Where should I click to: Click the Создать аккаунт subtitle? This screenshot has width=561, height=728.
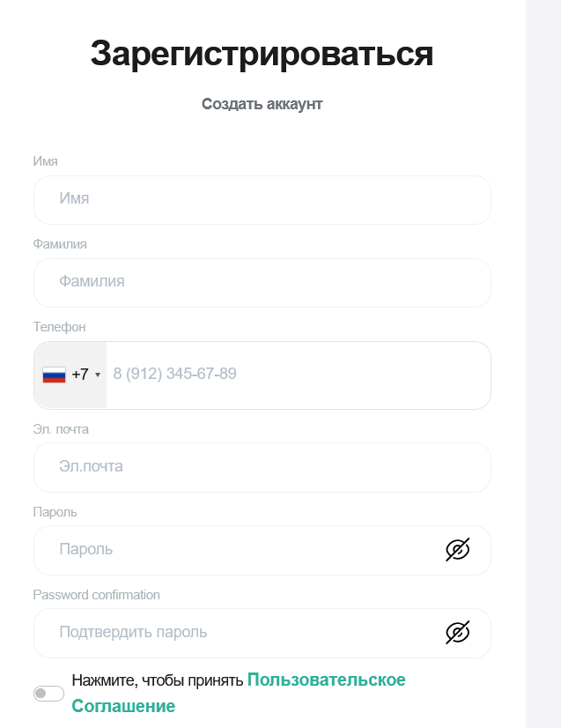tap(262, 104)
